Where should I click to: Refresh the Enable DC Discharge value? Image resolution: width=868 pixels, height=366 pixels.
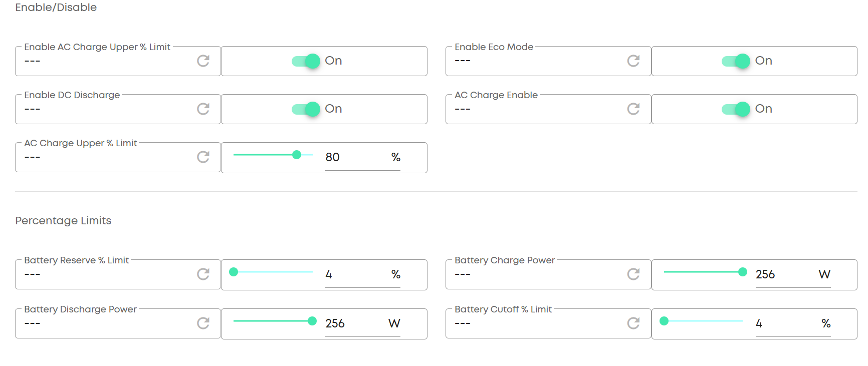click(203, 109)
